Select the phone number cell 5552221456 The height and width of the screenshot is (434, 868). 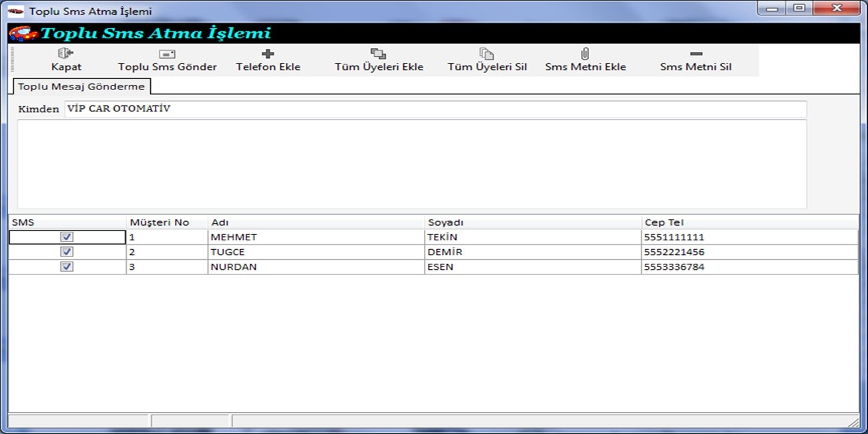pyautogui.click(x=674, y=252)
